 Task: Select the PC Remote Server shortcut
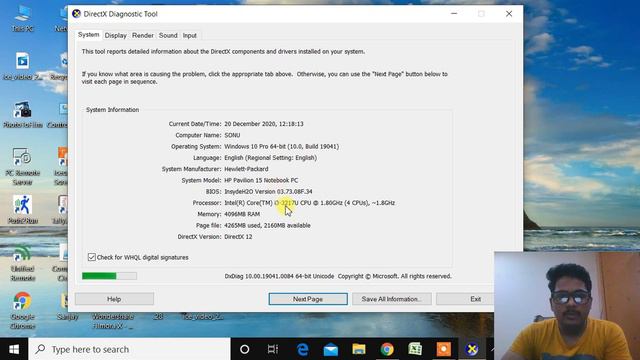[22, 167]
